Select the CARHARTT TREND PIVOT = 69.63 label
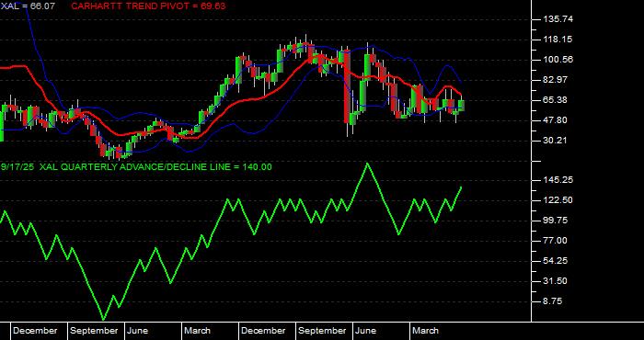Screen dimensions: 644x340 pyautogui.click(x=148, y=6)
